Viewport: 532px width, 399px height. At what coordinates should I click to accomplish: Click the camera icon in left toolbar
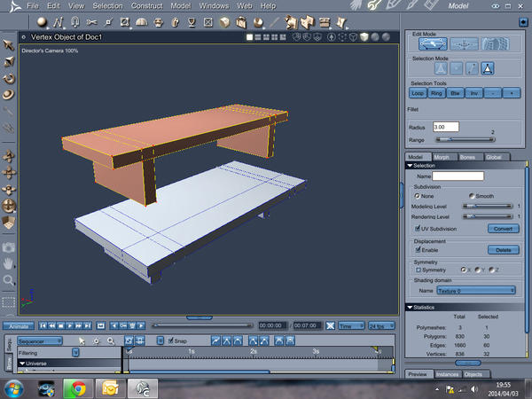[9, 246]
